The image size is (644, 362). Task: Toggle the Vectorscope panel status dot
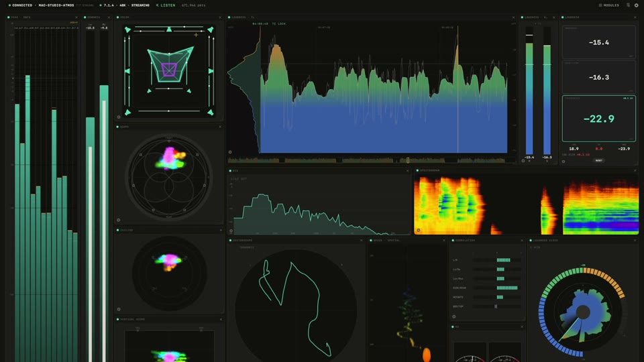tap(230, 241)
